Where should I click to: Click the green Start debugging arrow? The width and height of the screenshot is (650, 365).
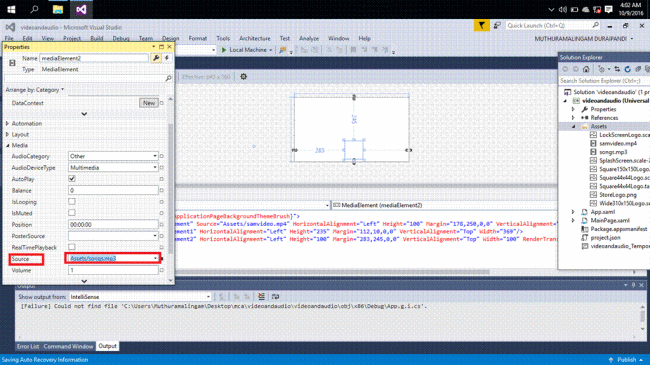click(x=224, y=50)
